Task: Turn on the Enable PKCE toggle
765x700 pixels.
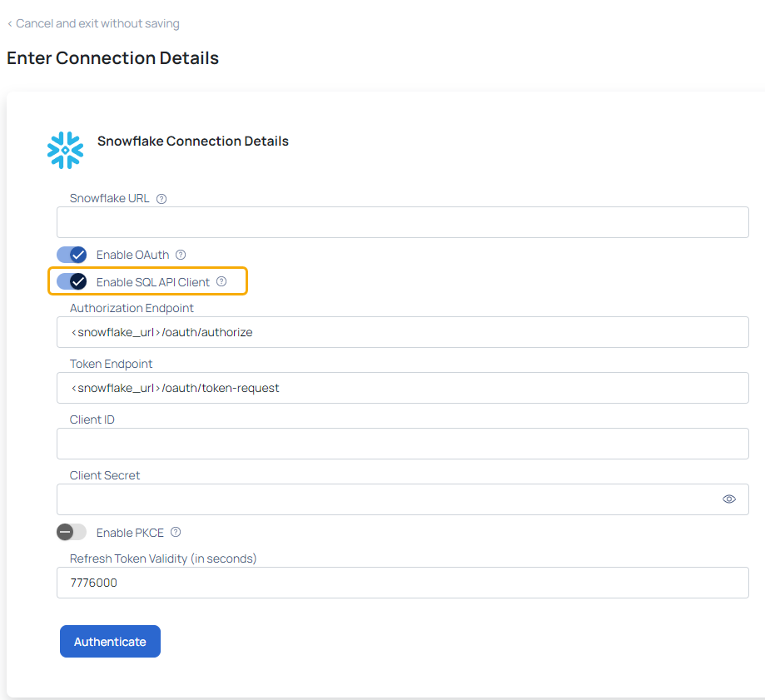Action: pos(72,532)
